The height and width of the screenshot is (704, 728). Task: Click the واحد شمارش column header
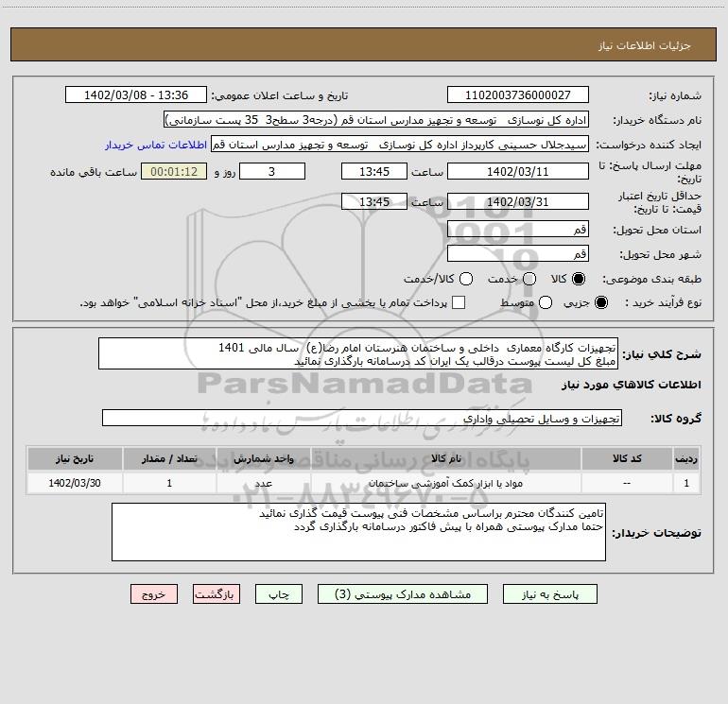pyautogui.click(x=263, y=458)
